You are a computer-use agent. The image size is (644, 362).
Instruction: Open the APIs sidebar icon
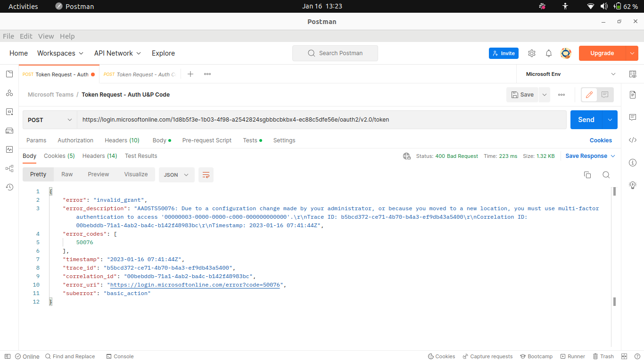(9, 93)
